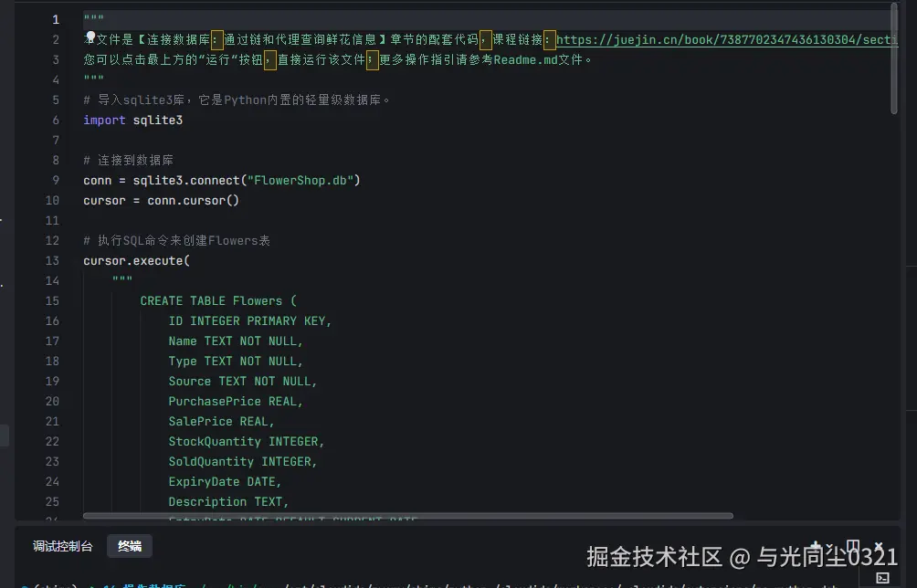Select the 终端 tab
Screen dimensions: 917x588
point(128,546)
